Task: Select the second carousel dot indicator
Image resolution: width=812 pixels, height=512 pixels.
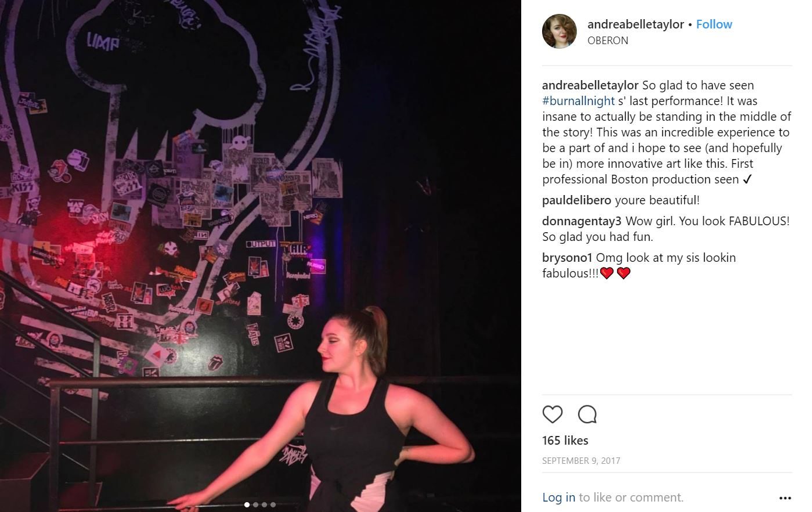Action: (255, 504)
